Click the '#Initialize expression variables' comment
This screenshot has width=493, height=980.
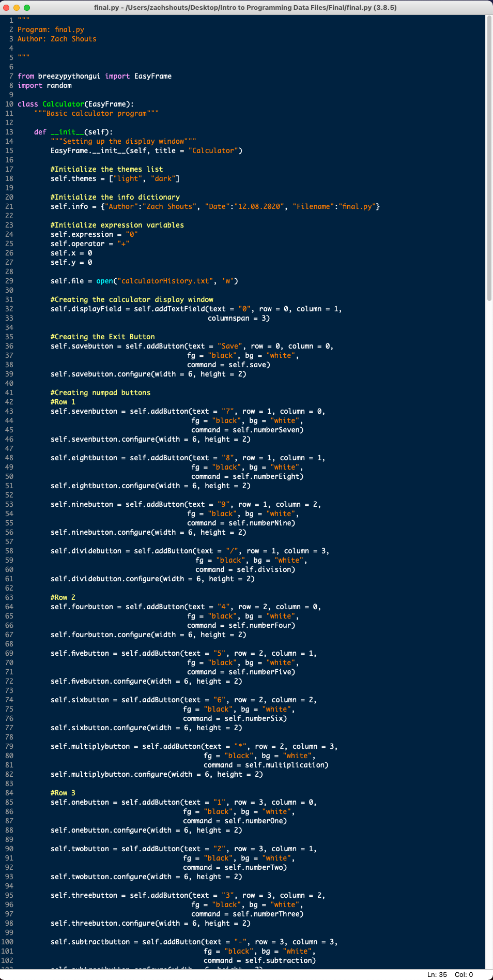click(x=117, y=225)
